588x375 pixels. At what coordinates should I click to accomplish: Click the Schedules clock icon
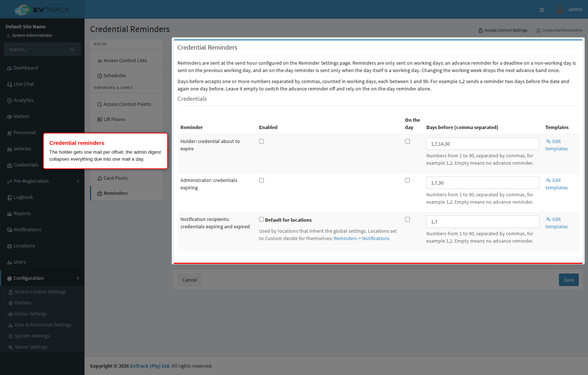pos(100,76)
